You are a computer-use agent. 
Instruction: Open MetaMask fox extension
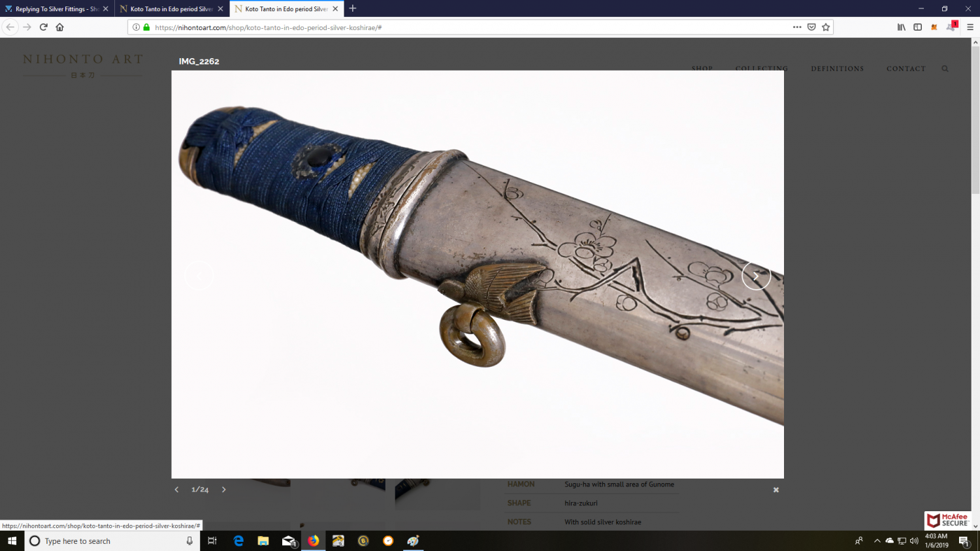pyautogui.click(x=934, y=27)
